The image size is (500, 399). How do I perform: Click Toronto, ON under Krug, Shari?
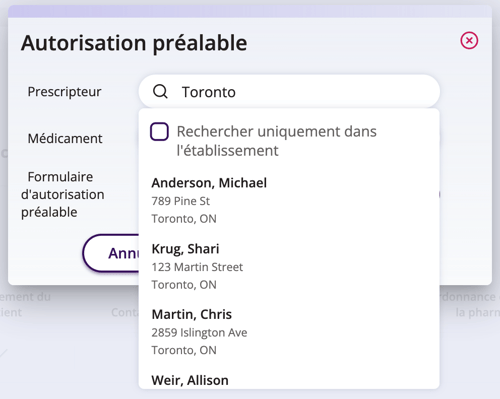[184, 285]
